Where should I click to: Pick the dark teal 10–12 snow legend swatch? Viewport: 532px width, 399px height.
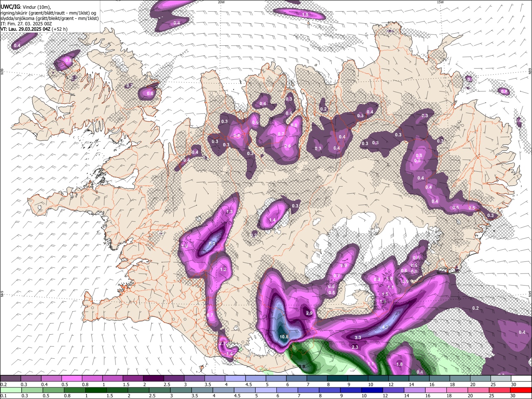(x=379, y=378)
